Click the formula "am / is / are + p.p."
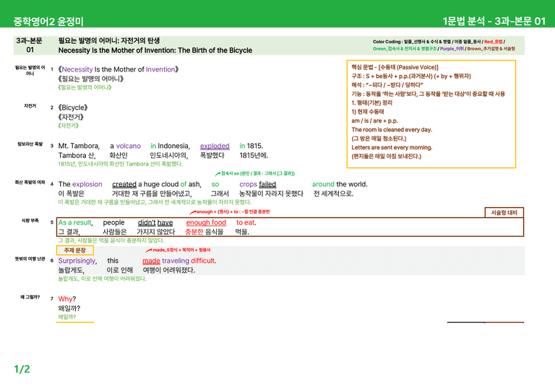Image resolution: width=555 pixels, height=392 pixels. point(374,121)
